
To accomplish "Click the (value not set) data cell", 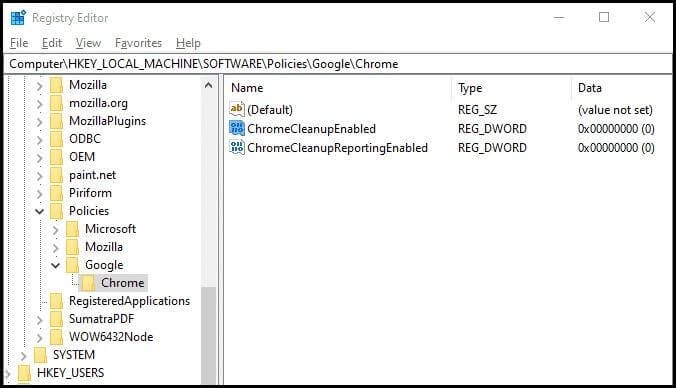I will (x=615, y=110).
